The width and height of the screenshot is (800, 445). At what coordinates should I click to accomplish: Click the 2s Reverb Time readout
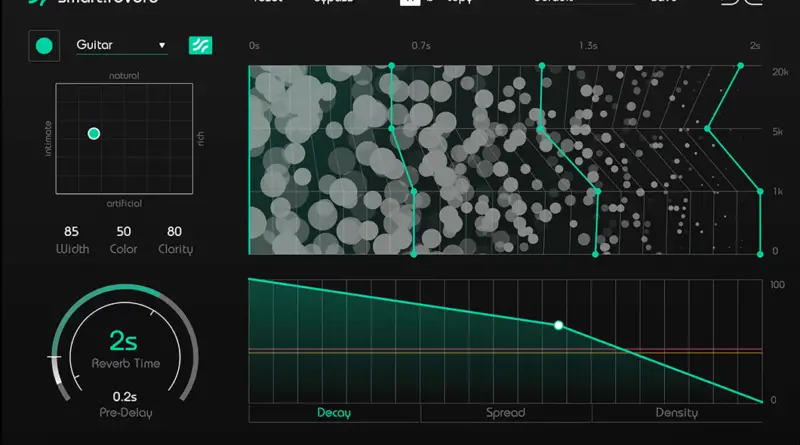pos(123,340)
